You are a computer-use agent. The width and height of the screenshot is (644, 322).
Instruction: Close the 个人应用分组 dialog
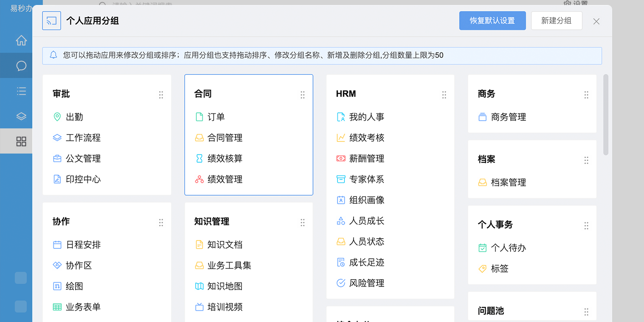coord(596,21)
